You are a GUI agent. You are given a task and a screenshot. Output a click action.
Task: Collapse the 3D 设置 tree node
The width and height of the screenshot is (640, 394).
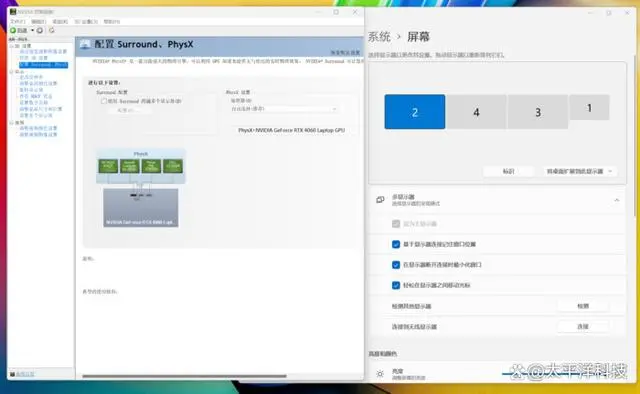(11, 46)
